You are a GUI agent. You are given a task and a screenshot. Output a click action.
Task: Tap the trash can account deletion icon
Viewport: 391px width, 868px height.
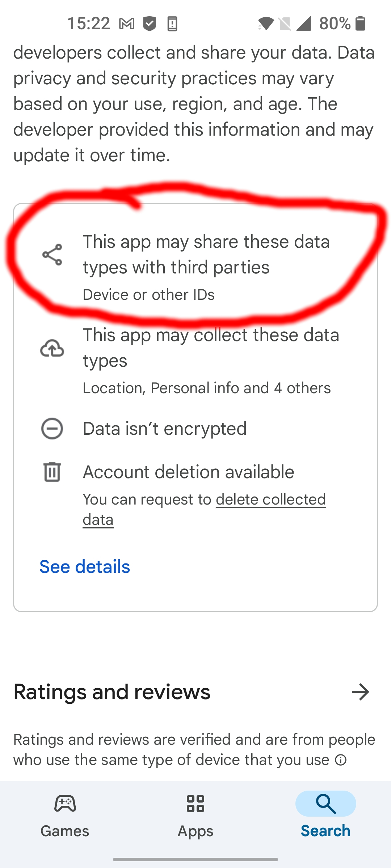(x=52, y=472)
